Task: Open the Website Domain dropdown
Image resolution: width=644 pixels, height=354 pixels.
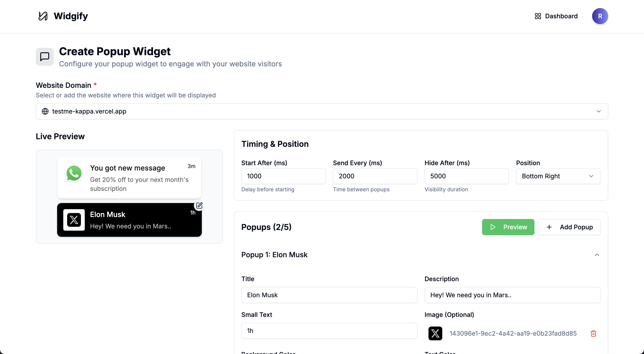Action: point(322,111)
